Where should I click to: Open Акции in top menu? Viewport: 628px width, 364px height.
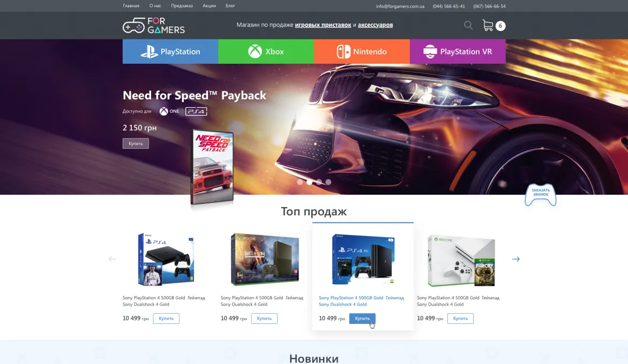tap(209, 6)
